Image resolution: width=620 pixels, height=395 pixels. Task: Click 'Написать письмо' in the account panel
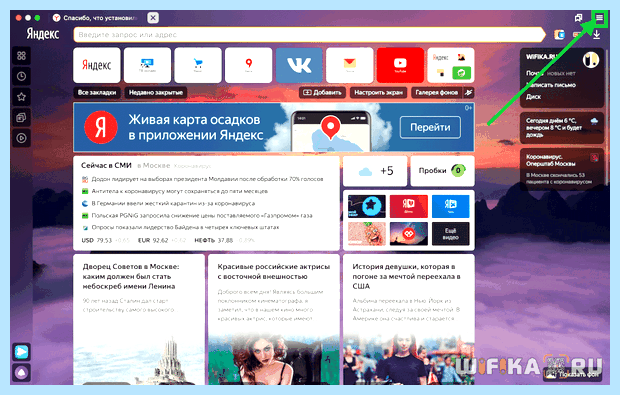pyautogui.click(x=551, y=85)
